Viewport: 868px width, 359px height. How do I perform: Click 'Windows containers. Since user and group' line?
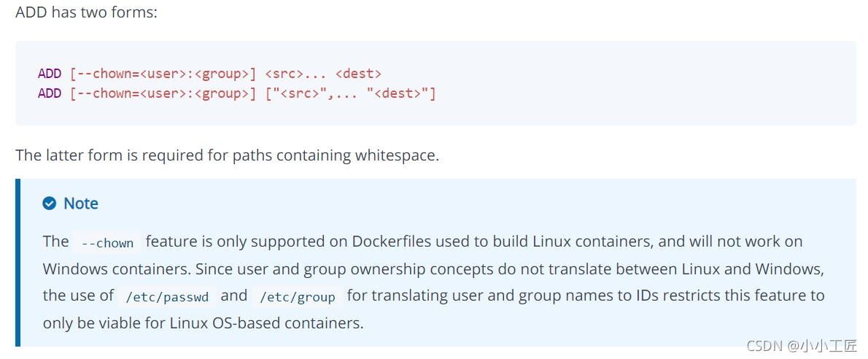click(433, 269)
